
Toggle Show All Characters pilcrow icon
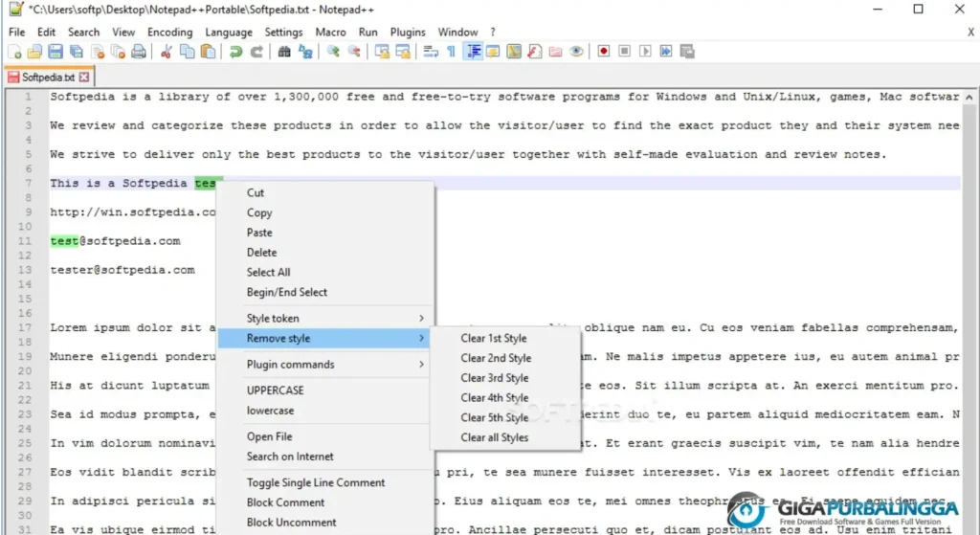click(x=452, y=52)
